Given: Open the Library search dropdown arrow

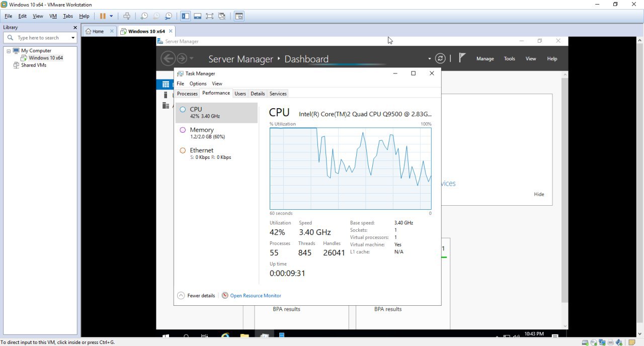Looking at the screenshot, I should click(73, 38).
